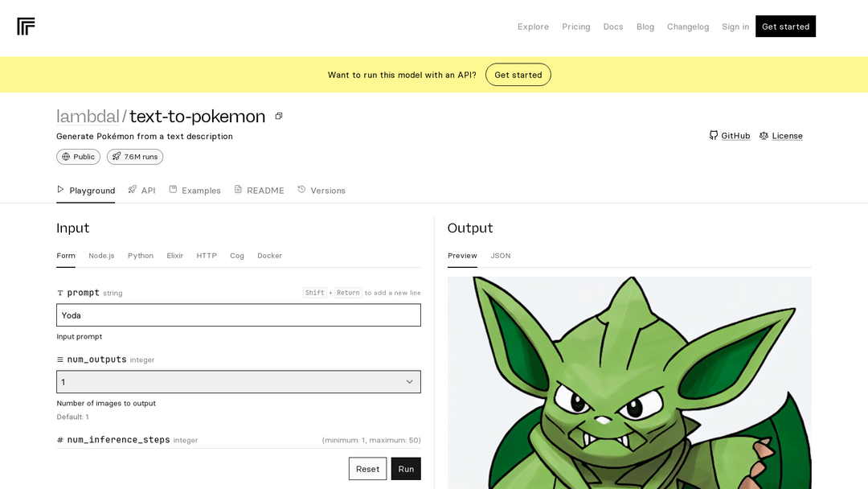
Task: Click the 'Return' key hint
Action: point(348,293)
